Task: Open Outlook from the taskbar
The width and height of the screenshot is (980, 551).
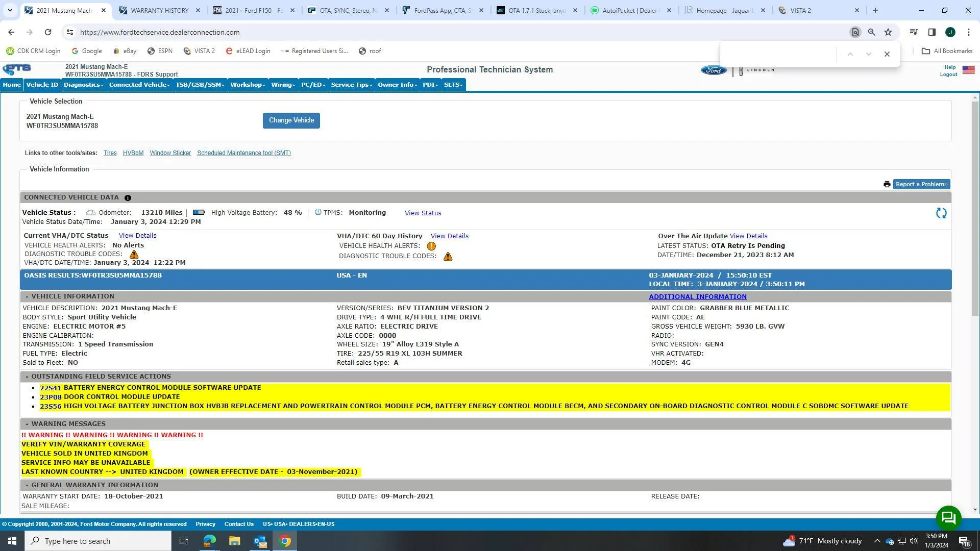Action: (x=260, y=541)
